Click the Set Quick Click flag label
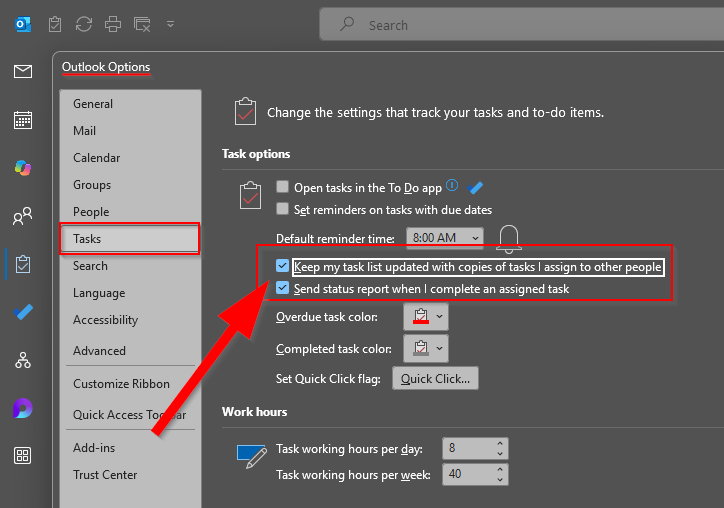 point(328,379)
